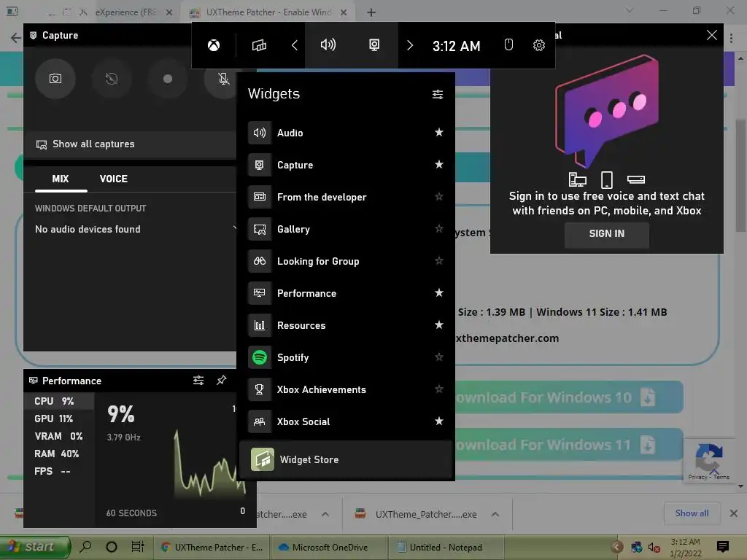
Task: Expand the UXTheme_Patcher download chevron
Action: [495, 514]
